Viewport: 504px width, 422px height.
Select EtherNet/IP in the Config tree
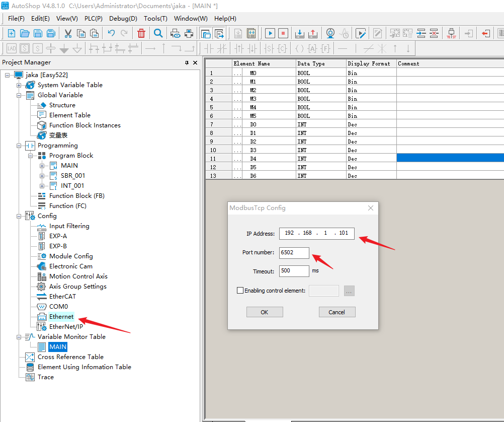(x=66, y=327)
